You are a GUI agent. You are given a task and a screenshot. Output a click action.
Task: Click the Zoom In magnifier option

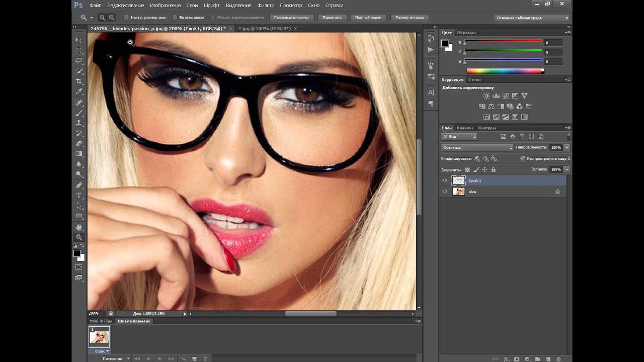pyautogui.click(x=102, y=18)
